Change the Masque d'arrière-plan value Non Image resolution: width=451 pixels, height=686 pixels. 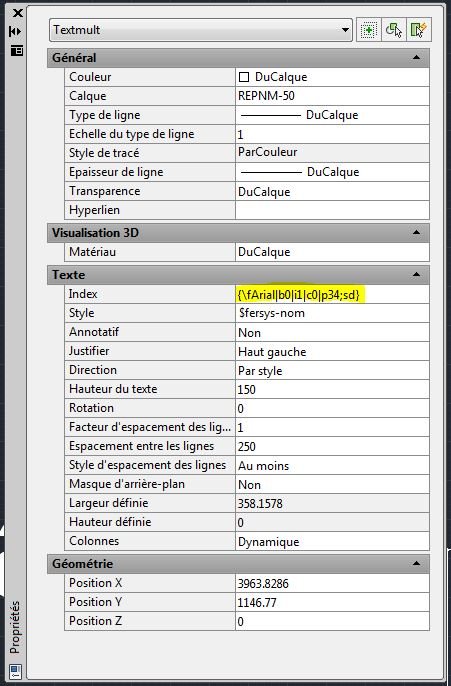click(332, 484)
